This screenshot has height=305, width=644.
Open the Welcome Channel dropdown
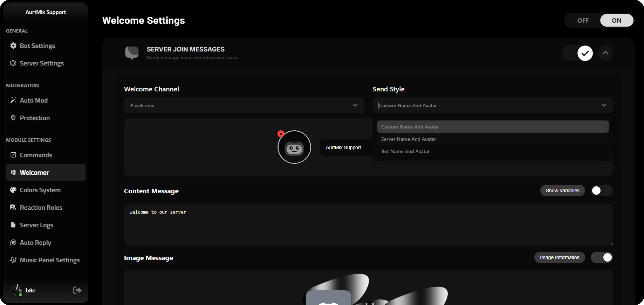click(x=244, y=105)
